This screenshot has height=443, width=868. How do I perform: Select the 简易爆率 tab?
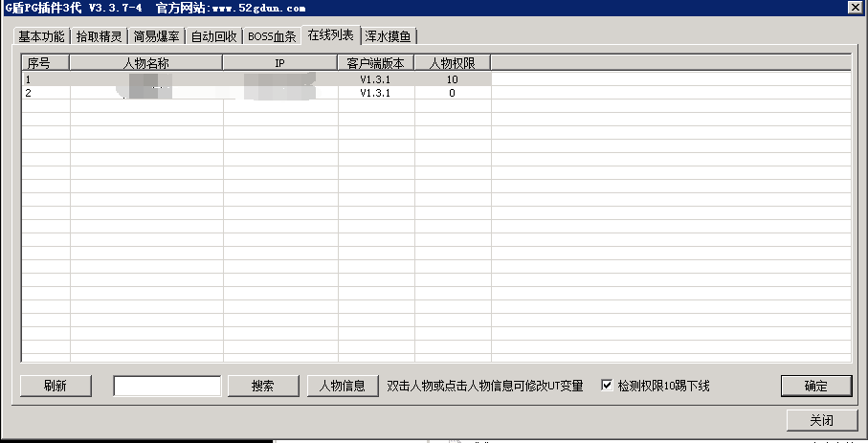[157, 36]
